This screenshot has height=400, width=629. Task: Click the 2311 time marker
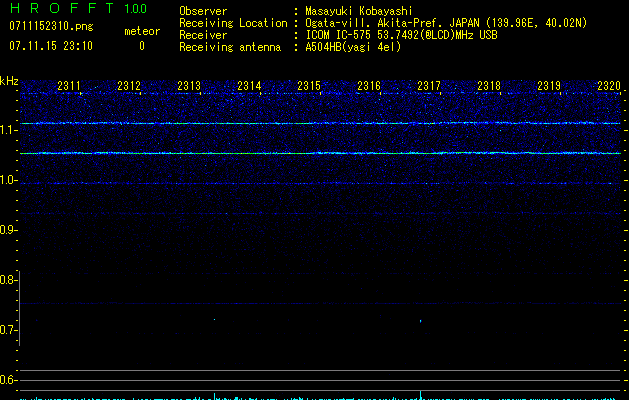click(x=69, y=87)
